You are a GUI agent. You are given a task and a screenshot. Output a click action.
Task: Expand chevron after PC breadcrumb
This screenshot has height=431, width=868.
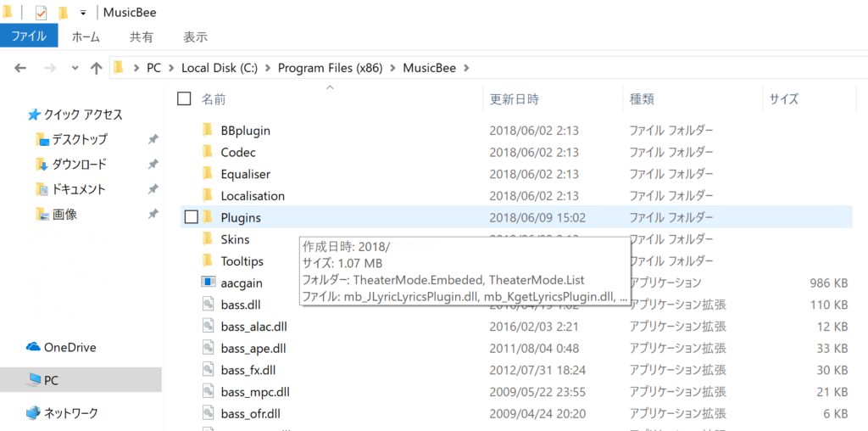pos(170,68)
